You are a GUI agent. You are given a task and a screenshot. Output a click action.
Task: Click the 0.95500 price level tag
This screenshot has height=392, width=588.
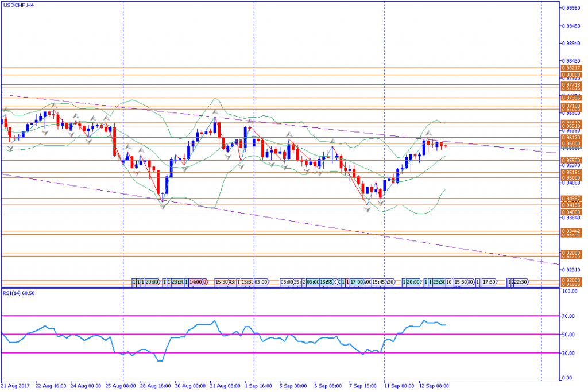click(x=571, y=160)
